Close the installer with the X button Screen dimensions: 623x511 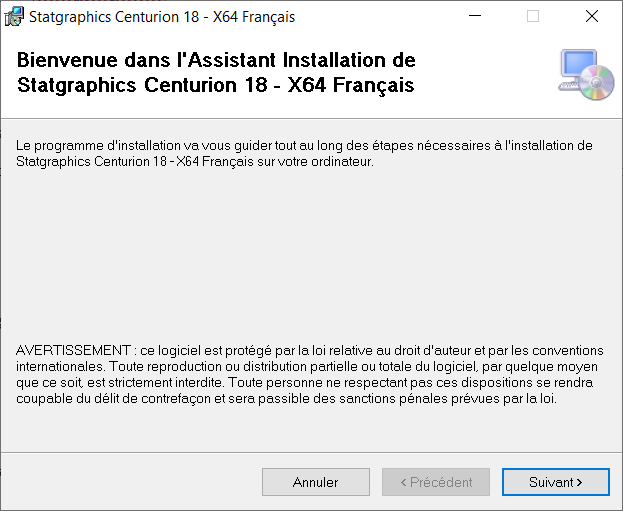(592, 16)
